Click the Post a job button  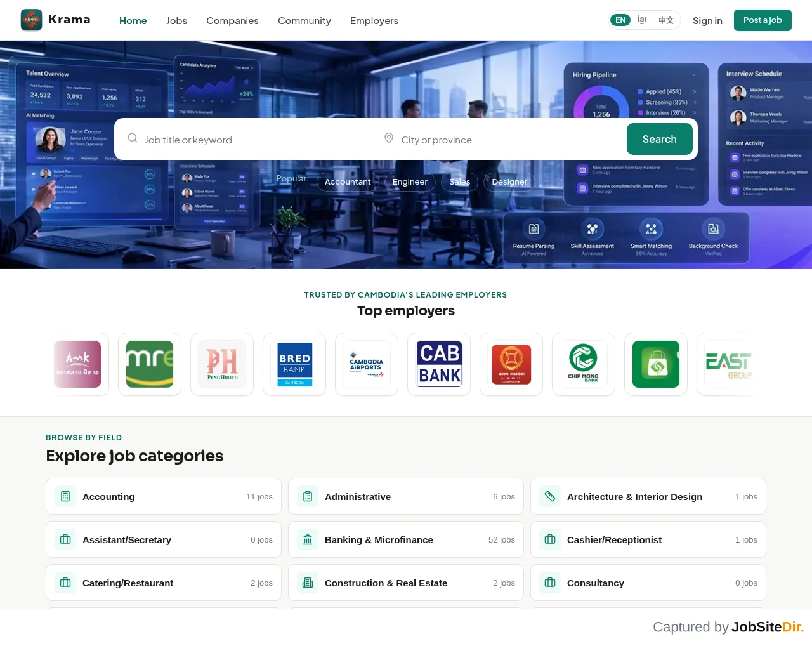763,20
